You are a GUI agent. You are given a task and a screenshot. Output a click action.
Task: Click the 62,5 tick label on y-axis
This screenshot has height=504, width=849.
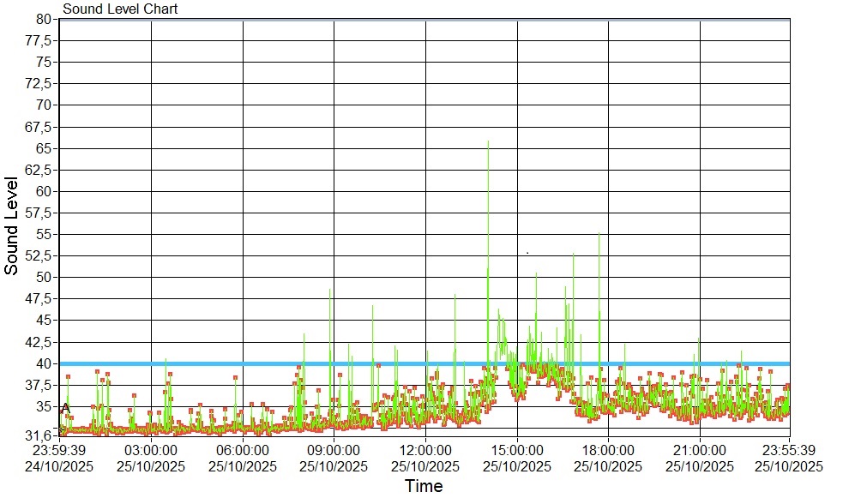tap(39, 170)
